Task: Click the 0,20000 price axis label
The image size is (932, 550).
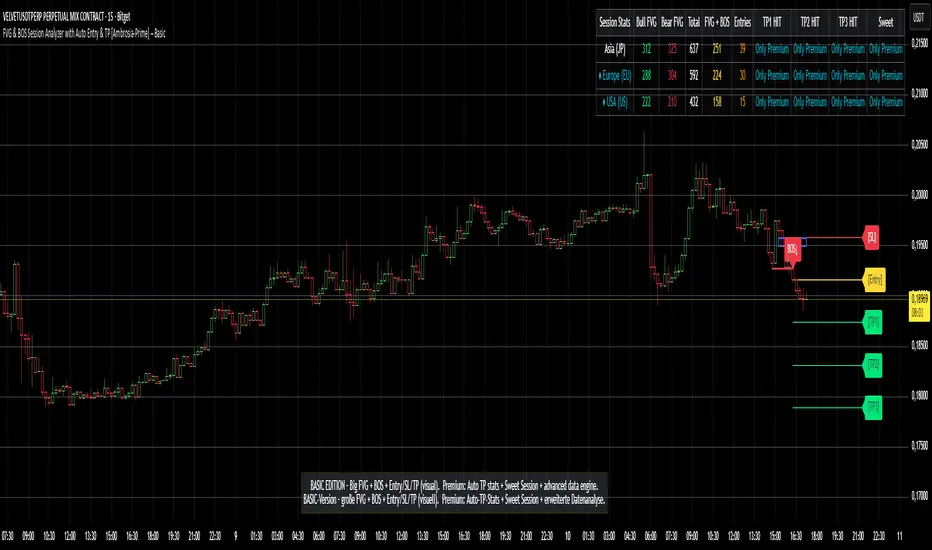Action: tap(919, 196)
